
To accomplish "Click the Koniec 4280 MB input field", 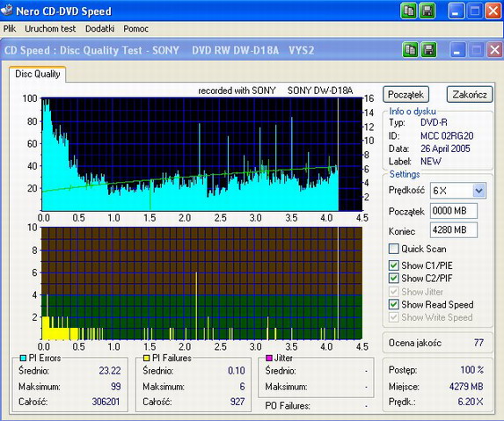I will 454,229.
